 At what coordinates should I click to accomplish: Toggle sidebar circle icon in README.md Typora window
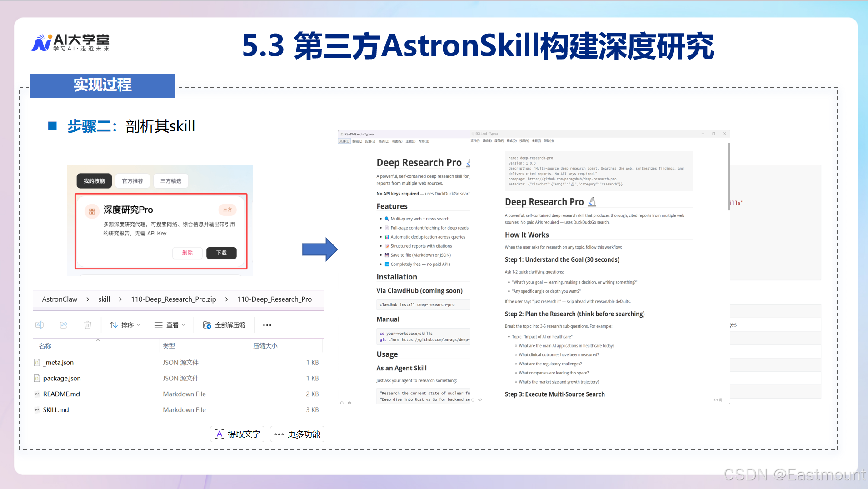342,403
